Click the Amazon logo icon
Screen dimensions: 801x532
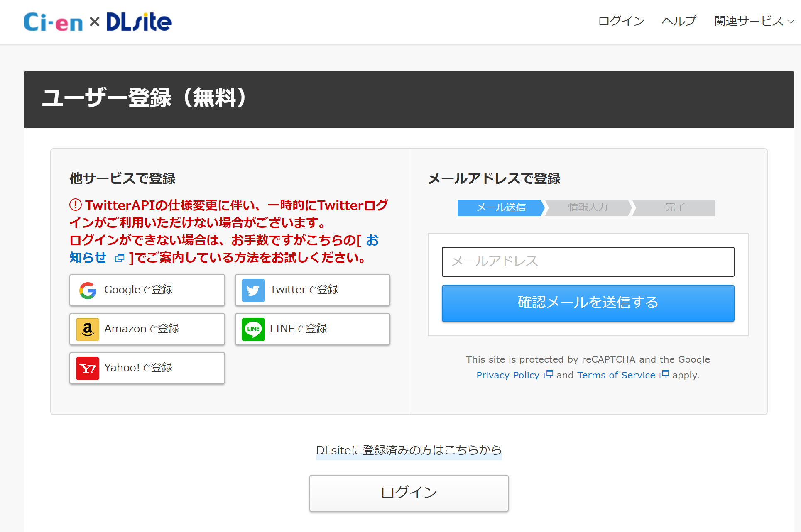(x=88, y=329)
